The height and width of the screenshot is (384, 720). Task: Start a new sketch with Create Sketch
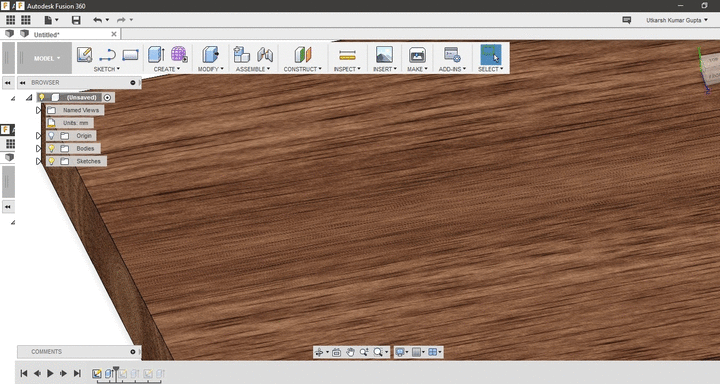click(x=84, y=55)
